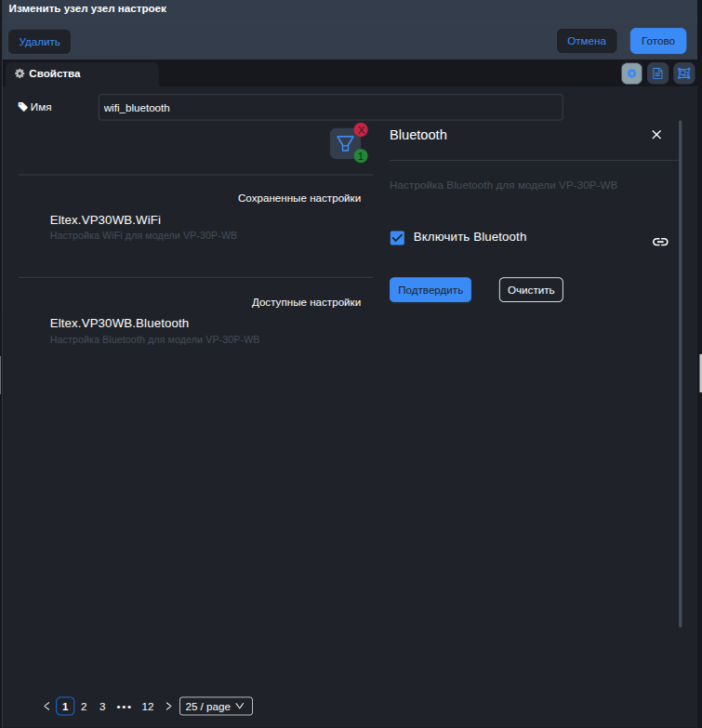Click the tag icon next to Имя

(22, 107)
